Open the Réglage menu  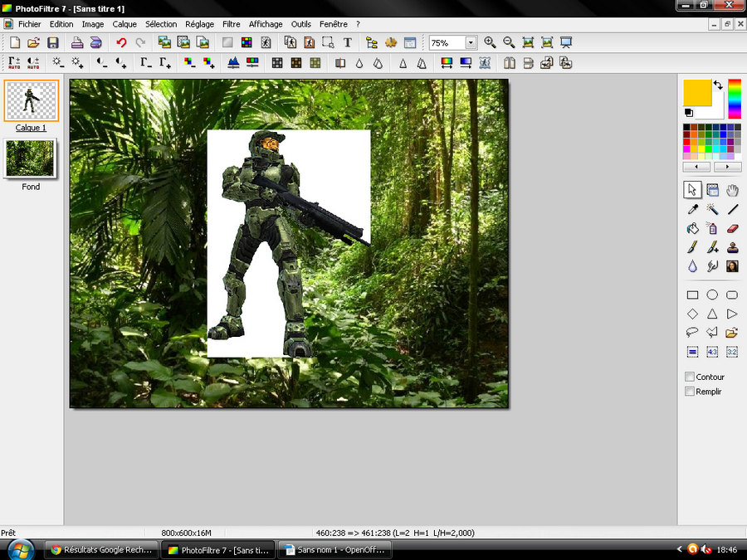click(x=199, y=24)
